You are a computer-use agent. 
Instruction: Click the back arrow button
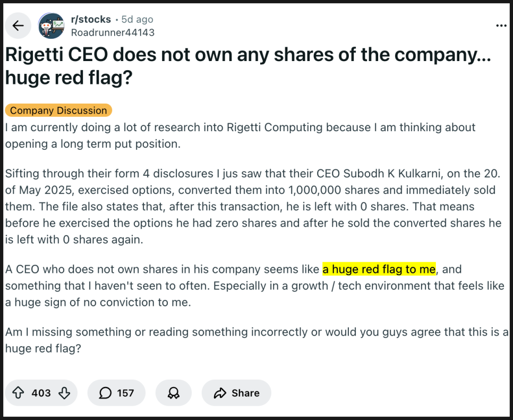point(18,25)
